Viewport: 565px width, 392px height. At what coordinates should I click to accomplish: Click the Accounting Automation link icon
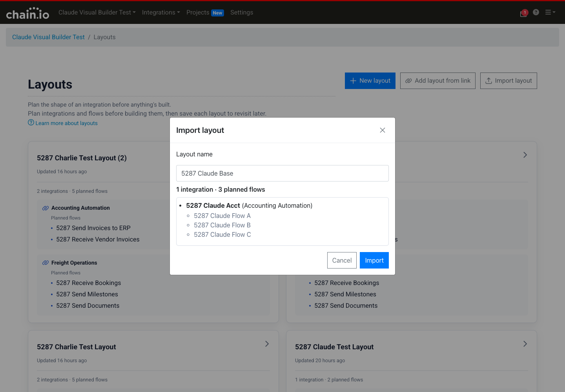[x=46, y=208]
